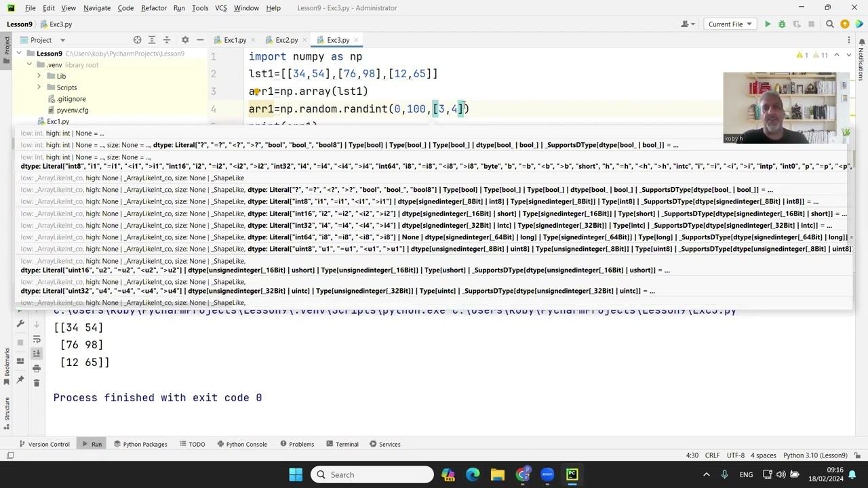Image resolution: width=868 pixels, height=488 pixels.
Task: Run the current file with green play button
Action: [768, 24]
